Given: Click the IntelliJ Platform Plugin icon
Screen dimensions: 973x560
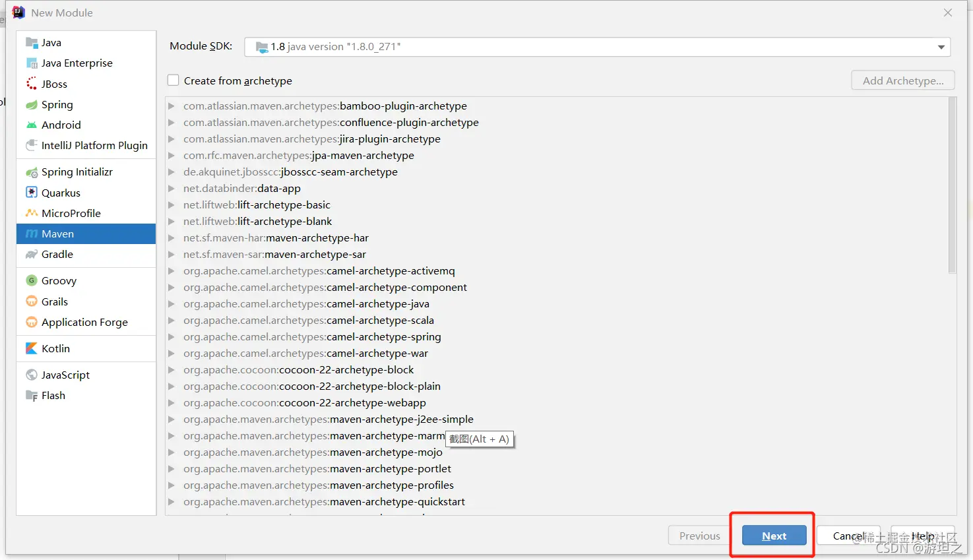Looking at the screenshot, I should pos(31,146).
